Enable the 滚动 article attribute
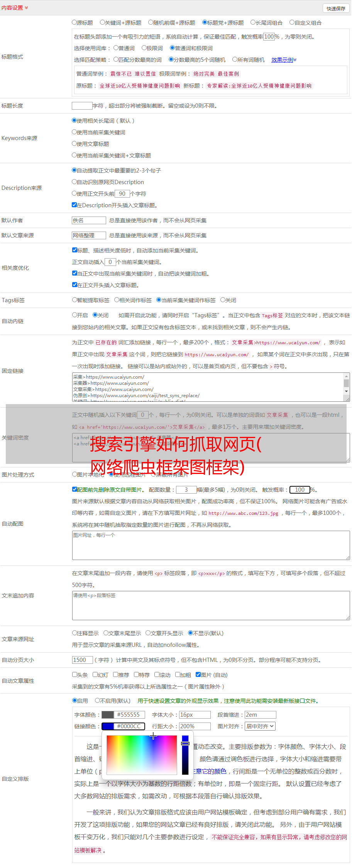 point(157,675)
